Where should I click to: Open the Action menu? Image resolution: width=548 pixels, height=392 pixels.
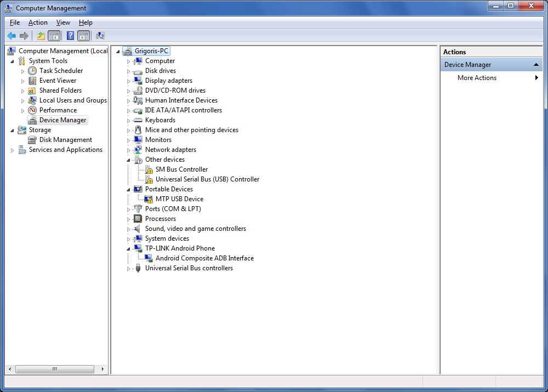point(38,22)
